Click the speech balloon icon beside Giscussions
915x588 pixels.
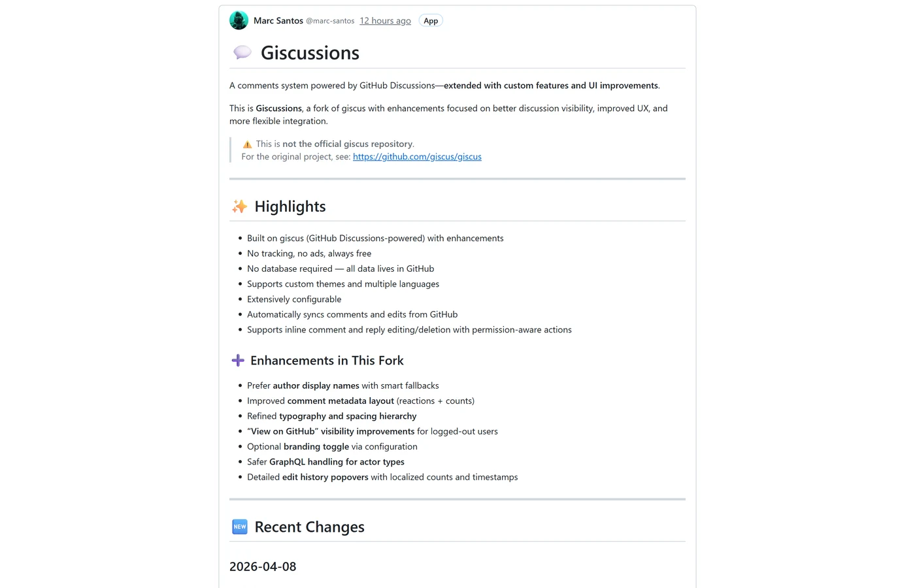[242, 52]
